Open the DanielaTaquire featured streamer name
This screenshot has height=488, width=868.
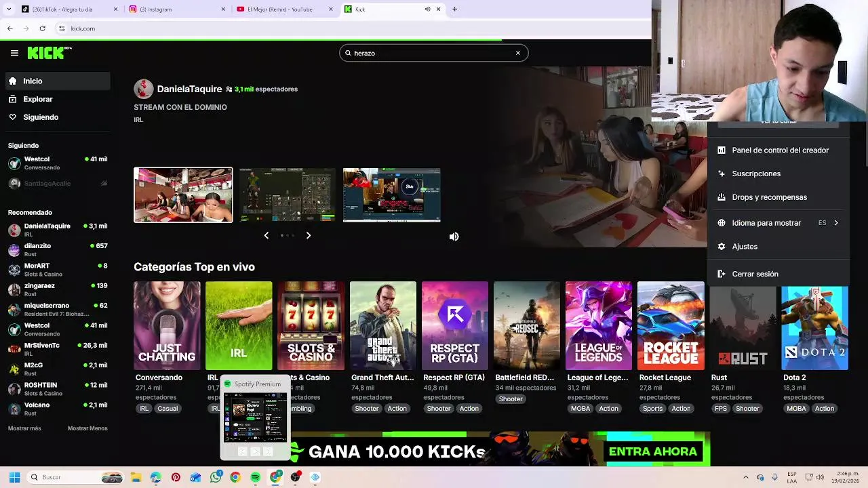point(189,89)
